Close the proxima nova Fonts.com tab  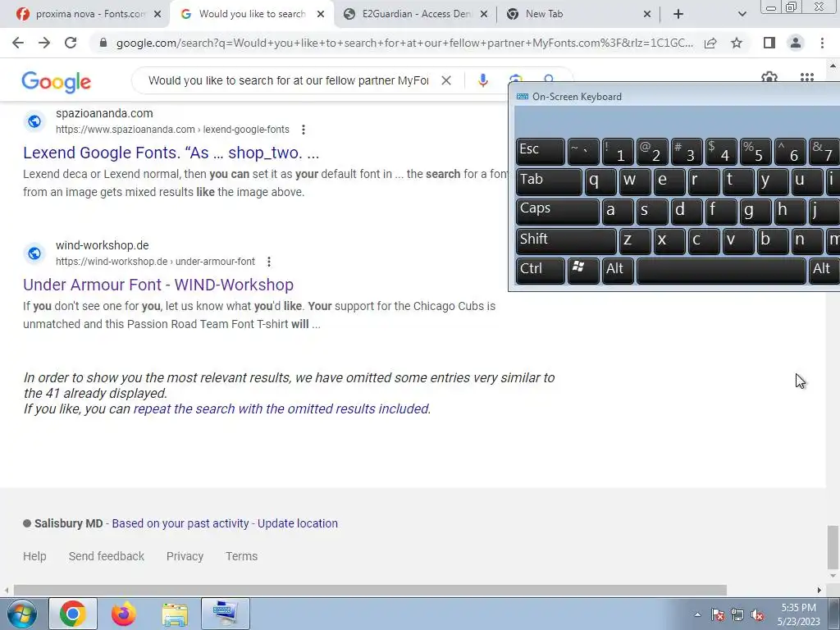click(157, 14)
